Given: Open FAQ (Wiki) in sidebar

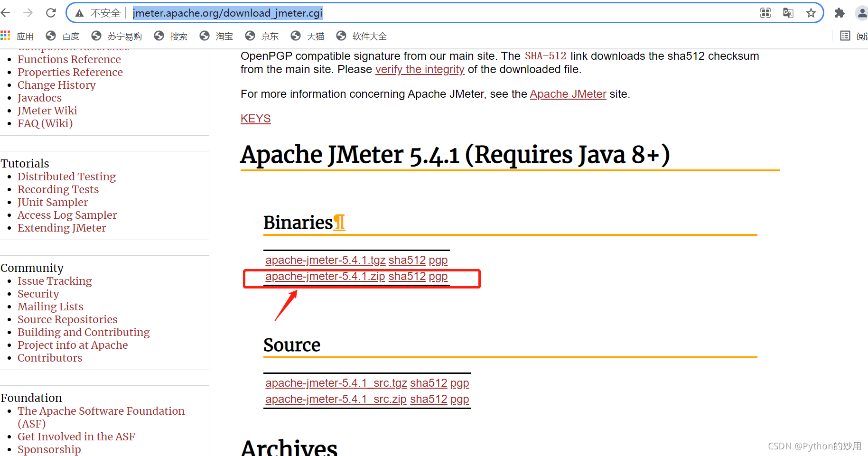Looking at the screenshot, I should coord(45,123).
